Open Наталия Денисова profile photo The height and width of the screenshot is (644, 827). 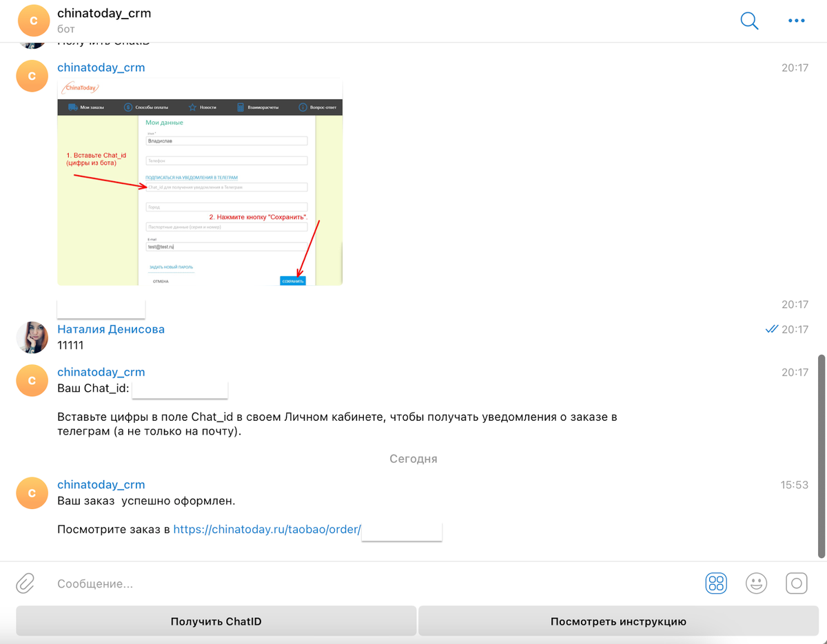[32, 337]
